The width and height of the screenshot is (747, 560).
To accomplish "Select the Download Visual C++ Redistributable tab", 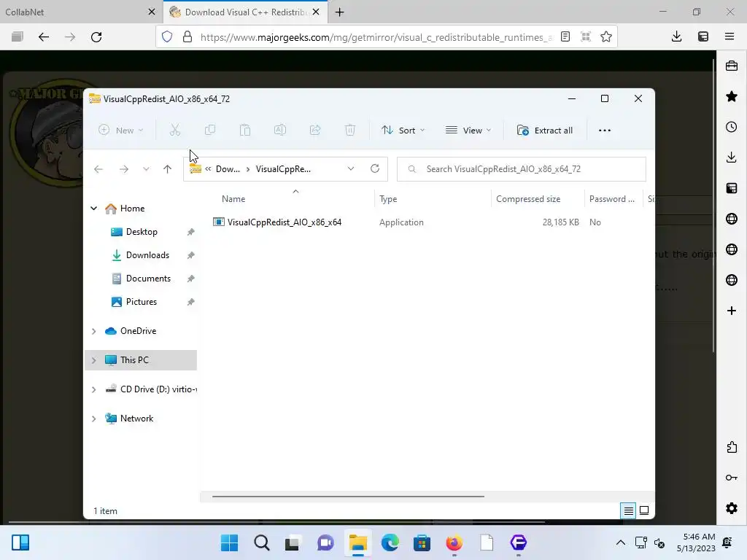I will pyautogui.click(x=240, y=12).
